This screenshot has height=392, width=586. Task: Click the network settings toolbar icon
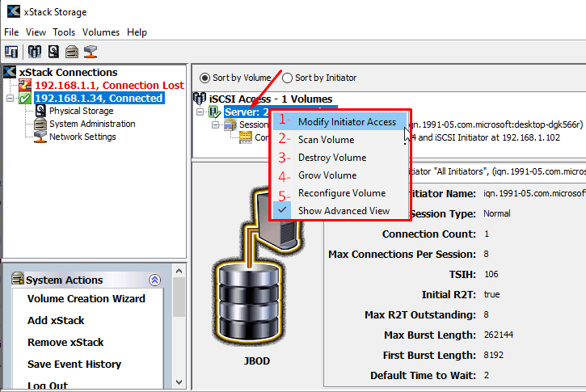point(91,52)
